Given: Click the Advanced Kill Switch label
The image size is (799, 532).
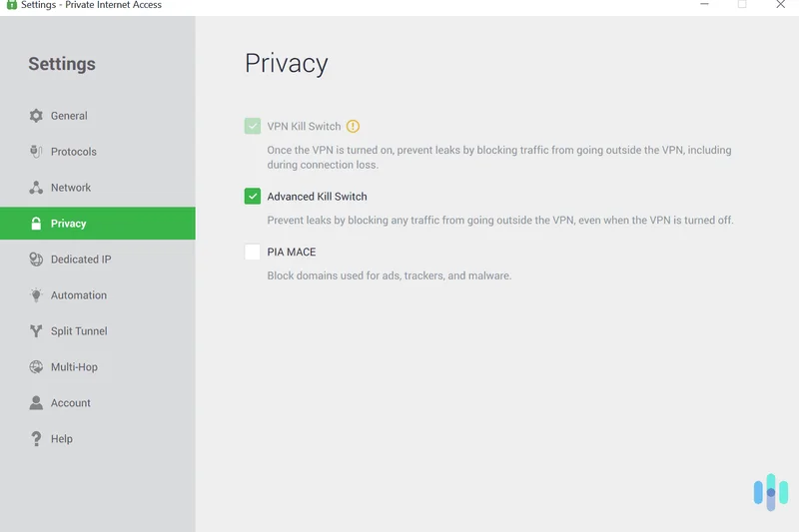Looking at the screenshot, I should [317, 197].
